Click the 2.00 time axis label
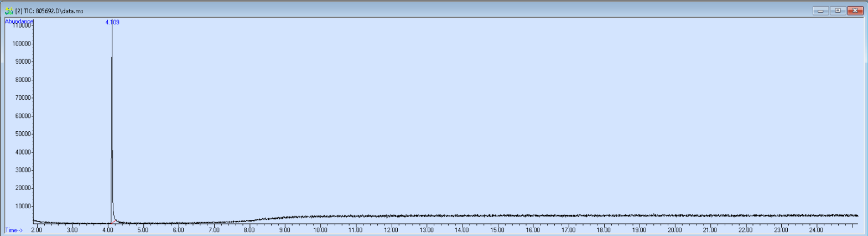 coord(37,230)
